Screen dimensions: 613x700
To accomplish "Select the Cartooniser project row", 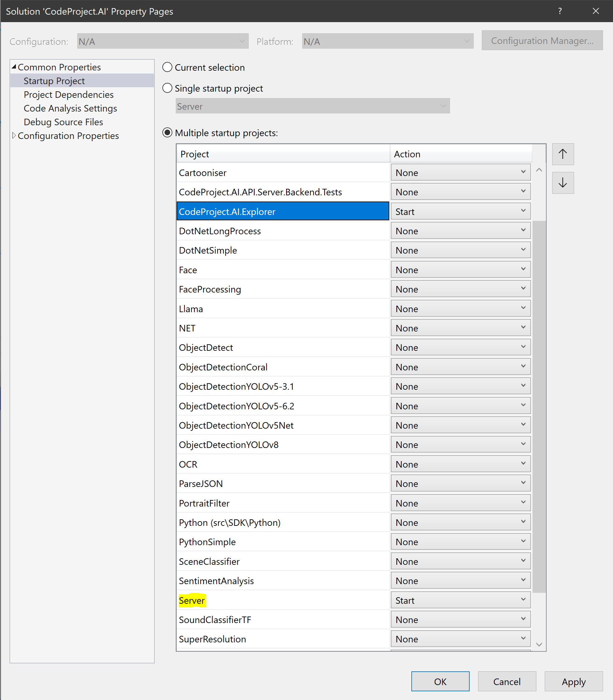I will (x=283, y=172).
